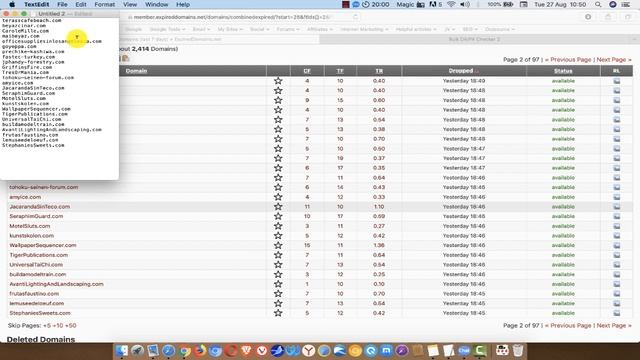Expand the SEO bookmarks folder
Screen dimensions: 640x360
tap(469, 29)
